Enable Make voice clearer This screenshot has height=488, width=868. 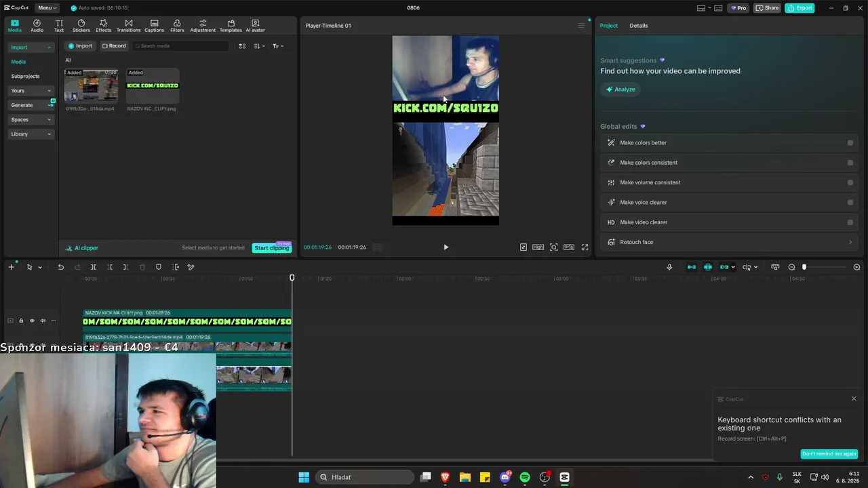[x=850, y=203]
